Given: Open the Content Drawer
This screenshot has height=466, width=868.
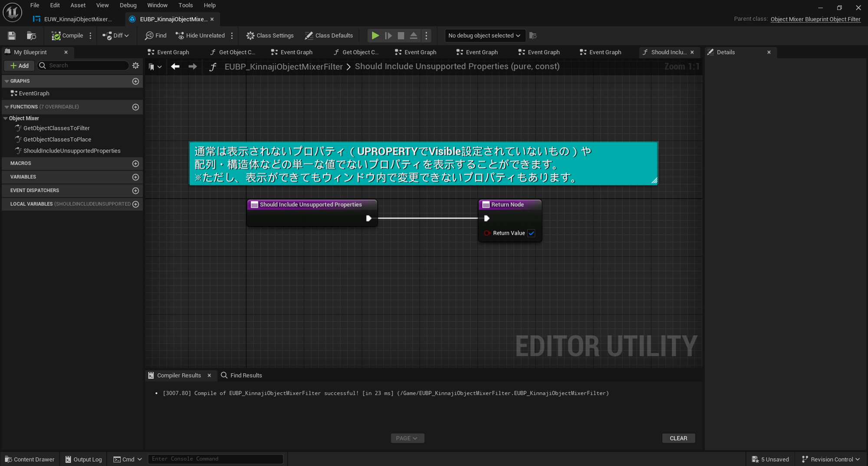Looking at the screenshot, I should (x=30, y=459).
